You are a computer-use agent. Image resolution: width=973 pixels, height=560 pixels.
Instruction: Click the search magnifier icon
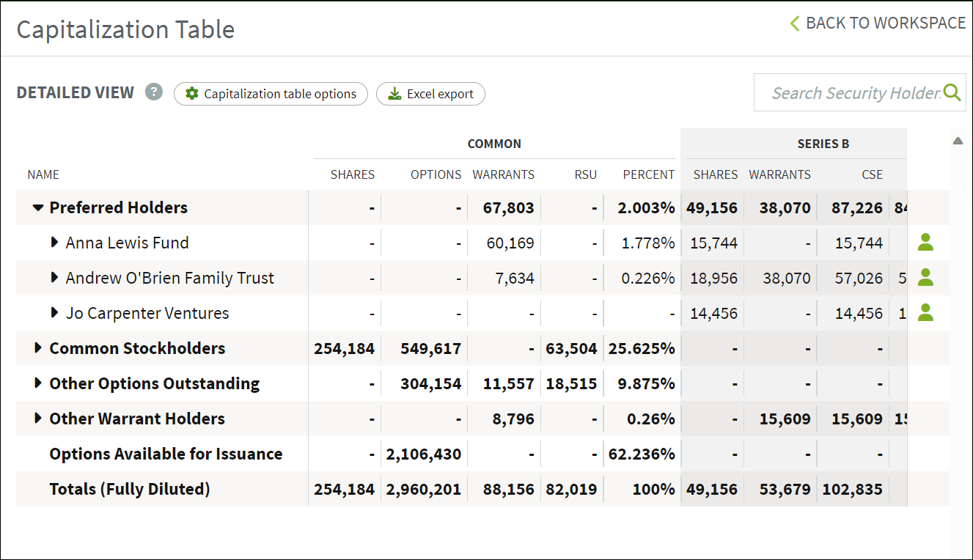(x=952, y=92)
